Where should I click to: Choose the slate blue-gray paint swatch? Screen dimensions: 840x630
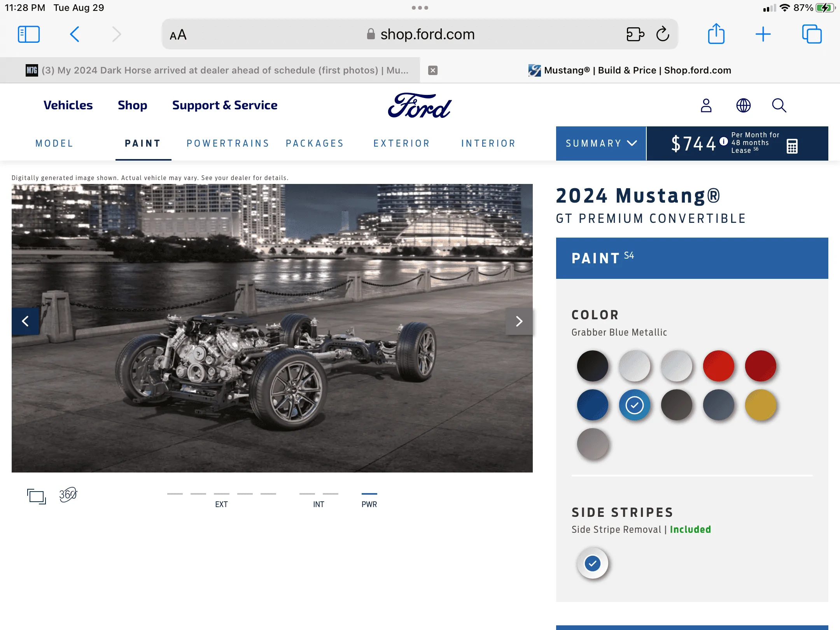719,405
